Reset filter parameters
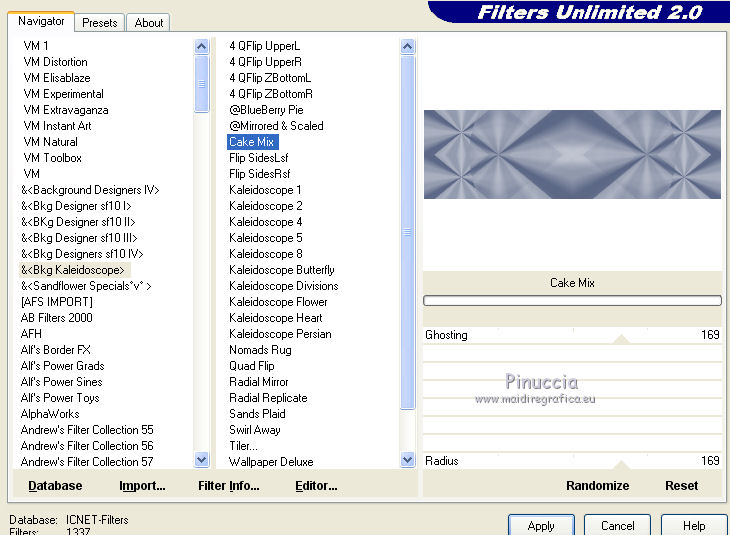This screenshot has height=535, width=730. pyautogui.click(x=681, y=486)
